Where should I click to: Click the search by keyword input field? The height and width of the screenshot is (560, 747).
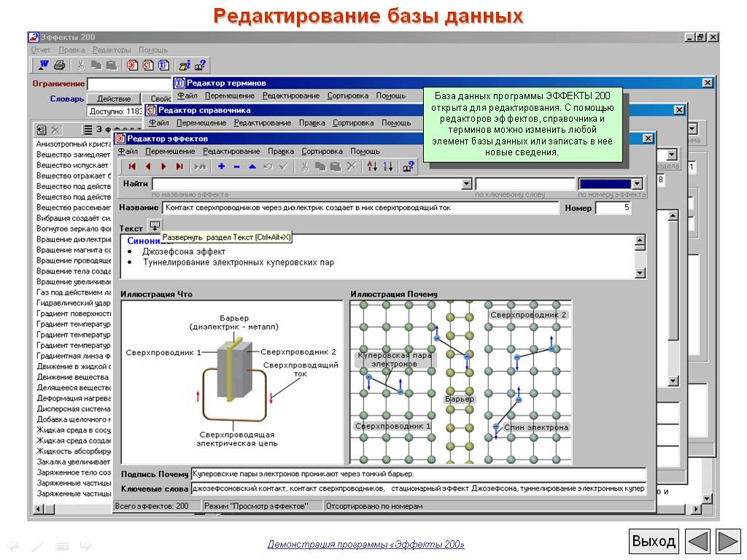[x=525, y=184]
